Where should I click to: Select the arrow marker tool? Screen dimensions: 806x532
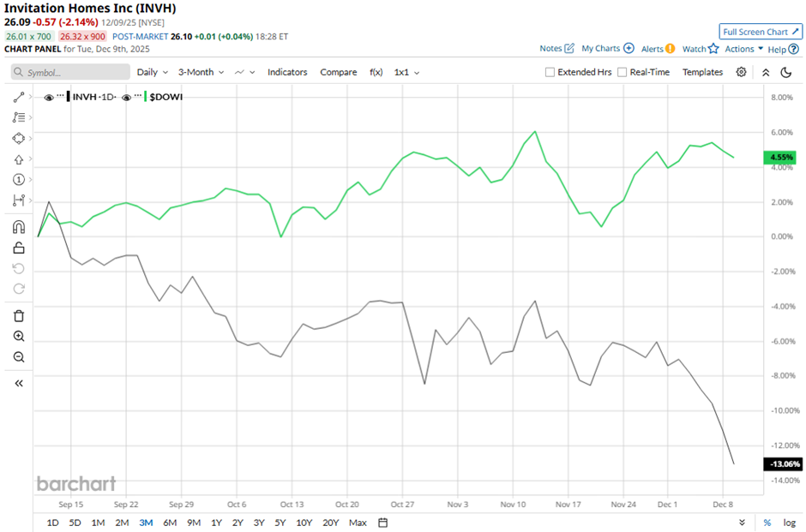coord(19,159)
